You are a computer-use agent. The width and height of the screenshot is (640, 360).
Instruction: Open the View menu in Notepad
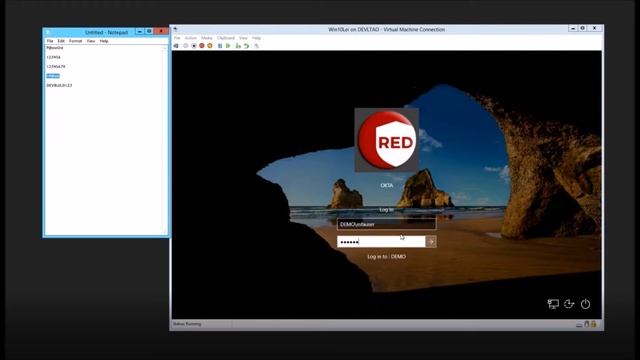[91, 41]
